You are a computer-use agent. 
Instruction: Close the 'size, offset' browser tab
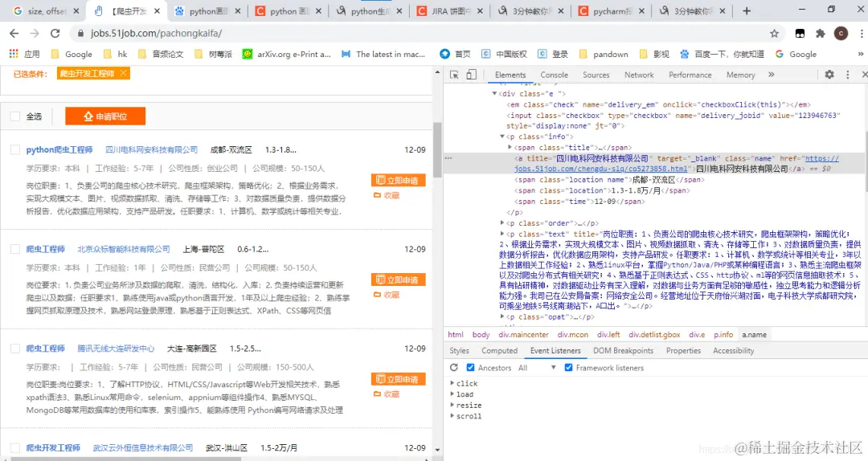tap(76, 11)
